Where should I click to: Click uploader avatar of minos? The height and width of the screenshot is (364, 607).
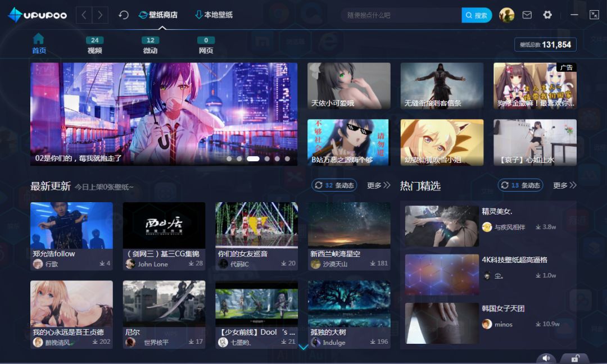[x=487, y=324]
